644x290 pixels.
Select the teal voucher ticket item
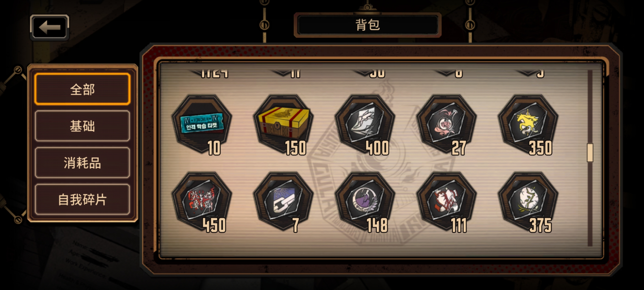[202, 124]
